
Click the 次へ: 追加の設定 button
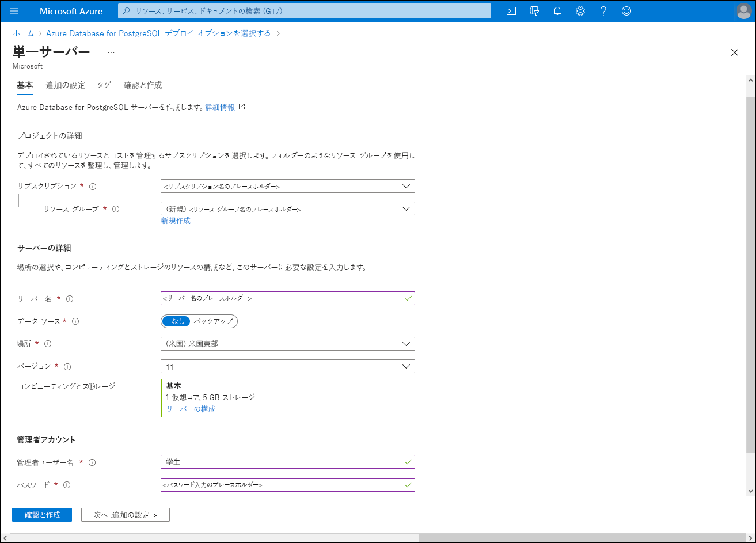[126, 515]
